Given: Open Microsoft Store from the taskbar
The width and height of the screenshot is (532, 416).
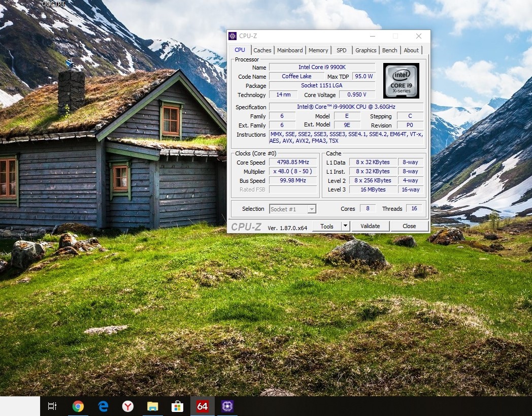Looking at the screenshot, I should [x=178, y=406].
